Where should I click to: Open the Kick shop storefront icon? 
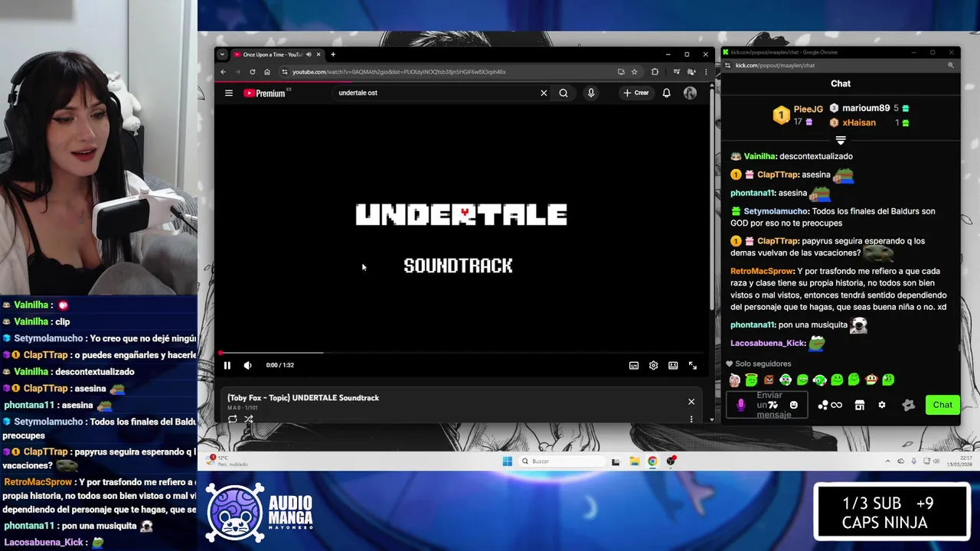[x=860, y=405]
